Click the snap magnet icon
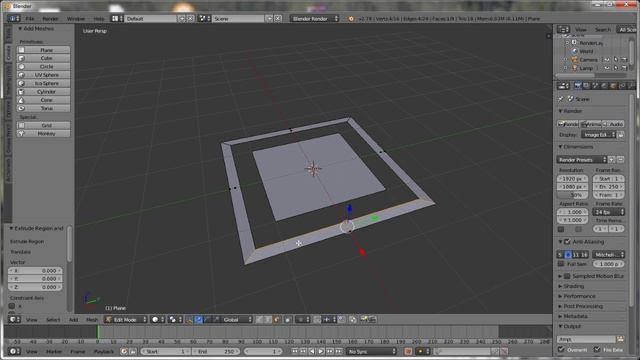This screenshot has height=360, width=640. tap(317, 320)
